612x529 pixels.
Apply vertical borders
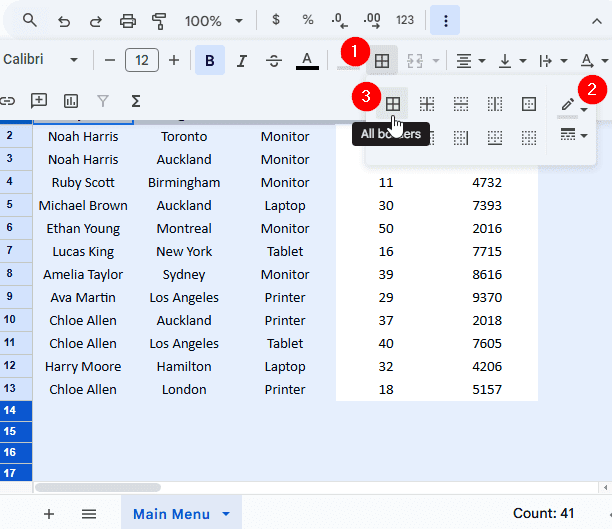pyautogui.click(x=495, y=104)
